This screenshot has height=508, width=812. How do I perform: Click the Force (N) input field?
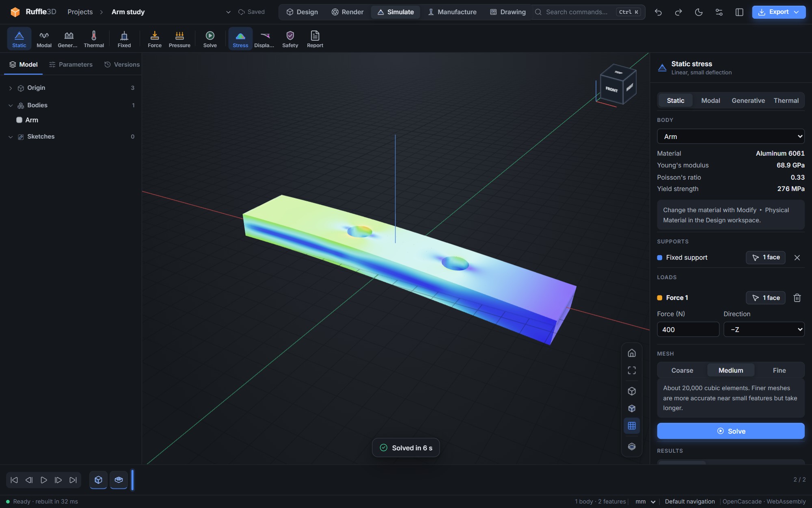(688, 330)
